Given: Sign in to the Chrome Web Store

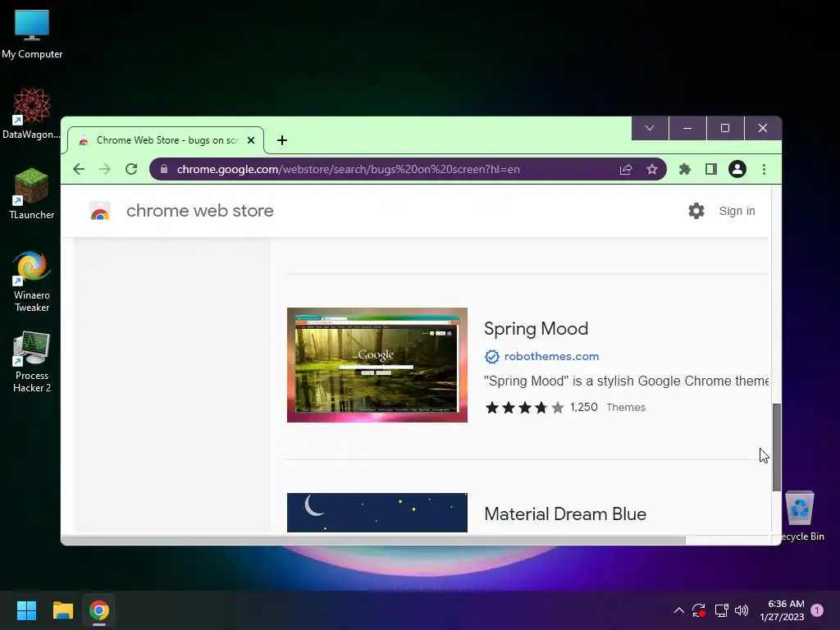Looking at the screenshot, I should [737, 211].
